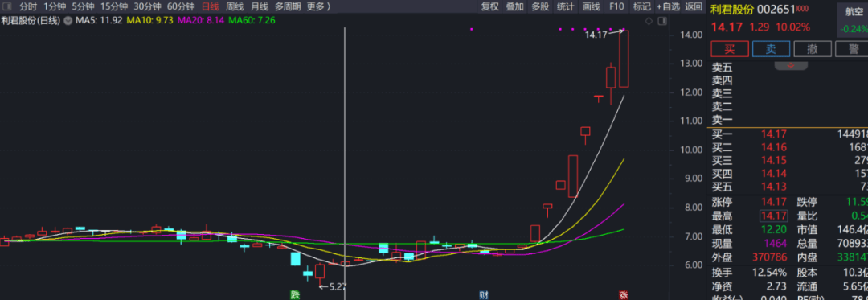Image resolution: width=868 pixels, height=300 pixels.
Task: Toggle 叠加 overlay option
Action: (515, 7)
